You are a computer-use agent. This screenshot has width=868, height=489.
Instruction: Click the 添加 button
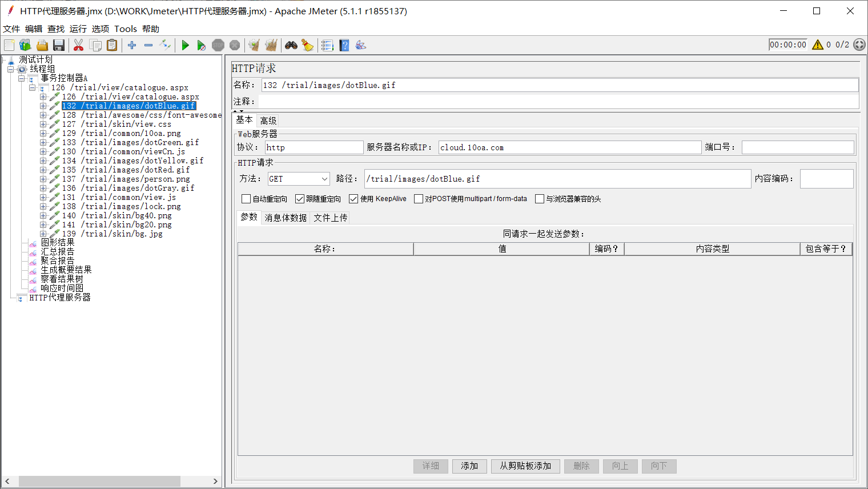pyautogui.click(x=469, y=466)
